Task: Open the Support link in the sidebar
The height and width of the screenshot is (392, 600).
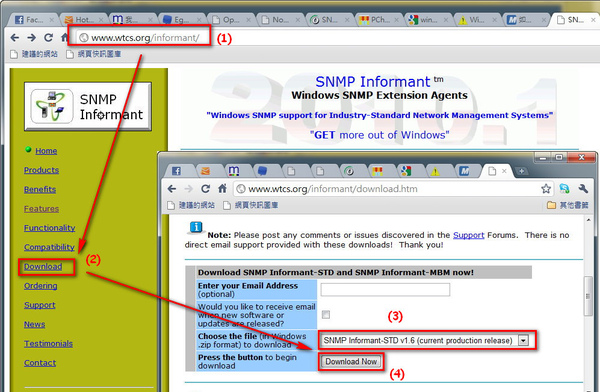Action: tap(39, 305)
